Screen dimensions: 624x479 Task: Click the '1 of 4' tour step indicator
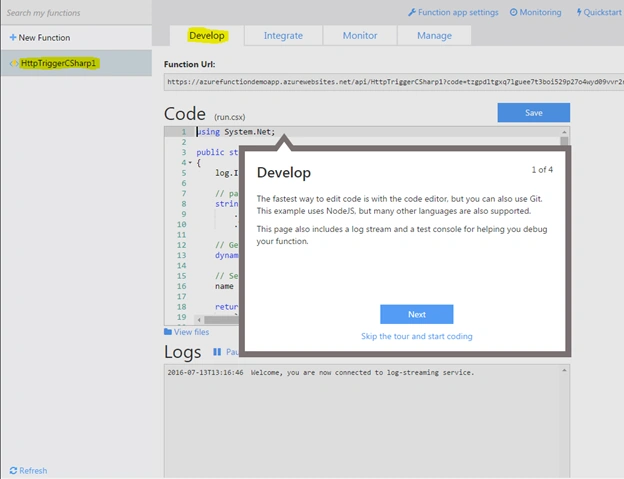coord(542,169)
